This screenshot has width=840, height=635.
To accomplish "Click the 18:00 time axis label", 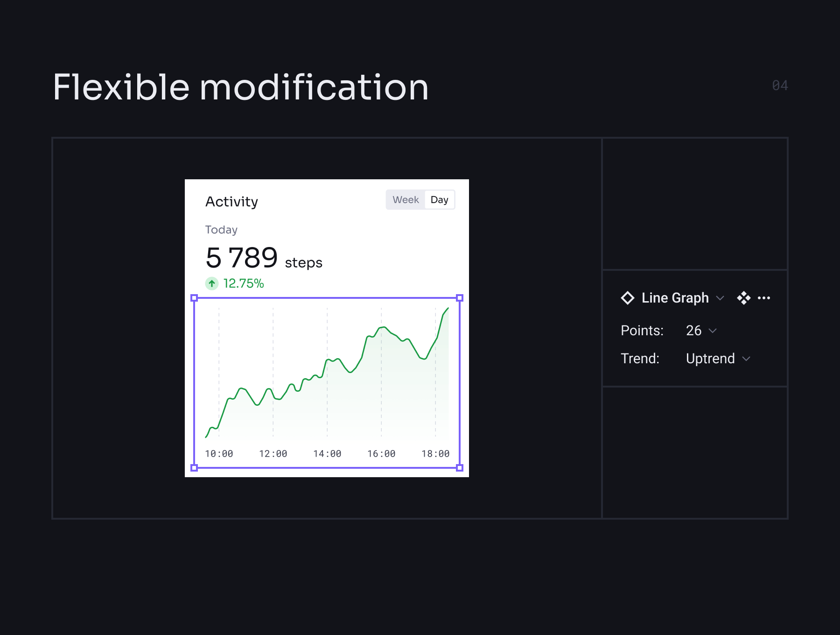I will coord(435,454).
